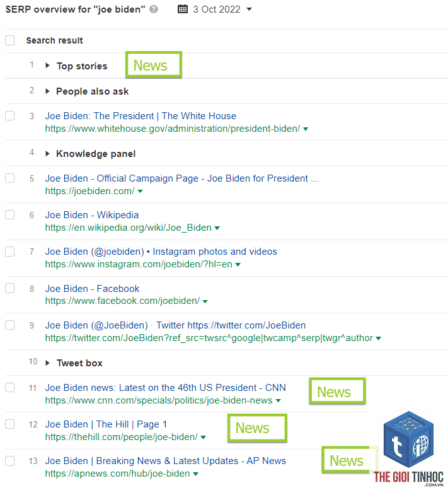Tick the checkbox for the joebiden.com result
448x488 pixels.
point(10,178)
